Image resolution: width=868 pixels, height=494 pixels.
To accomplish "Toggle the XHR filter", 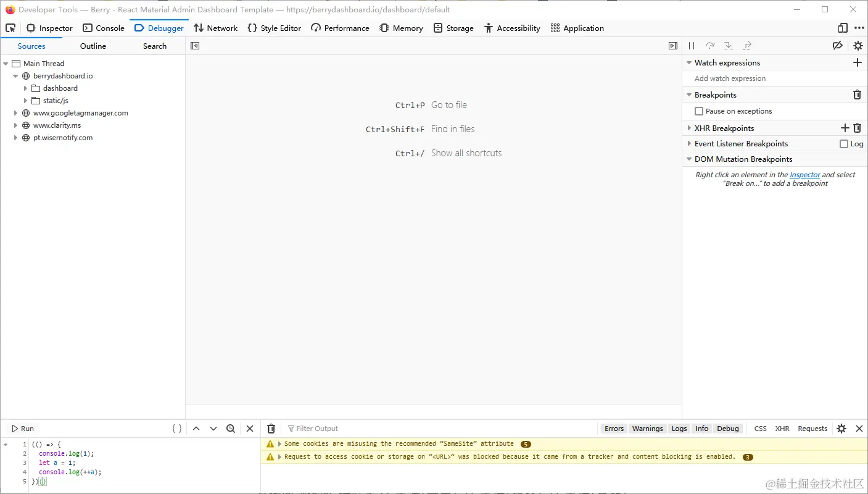I will [x=782, y=429].
